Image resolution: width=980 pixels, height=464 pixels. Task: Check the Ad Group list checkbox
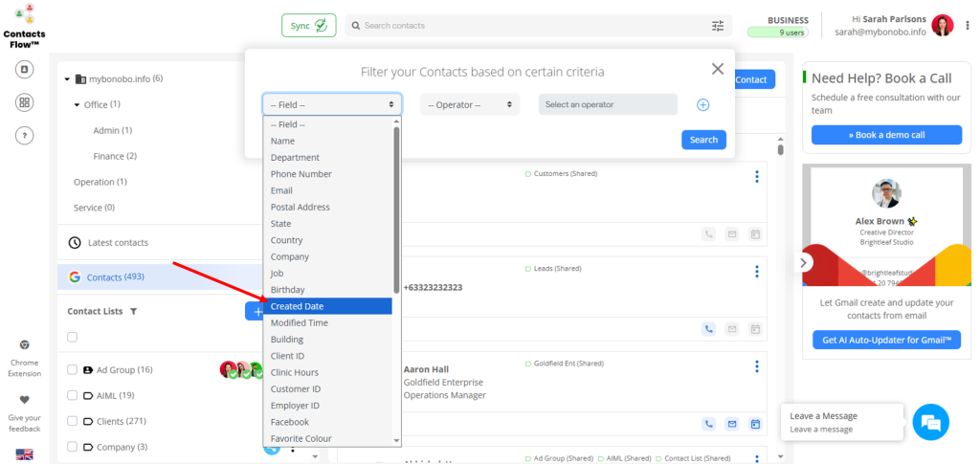click(72, 370)
